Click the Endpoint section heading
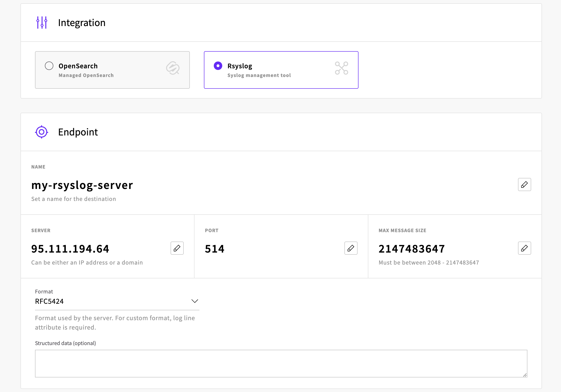The height and width of the screenshot is (392, 561). 78,132
